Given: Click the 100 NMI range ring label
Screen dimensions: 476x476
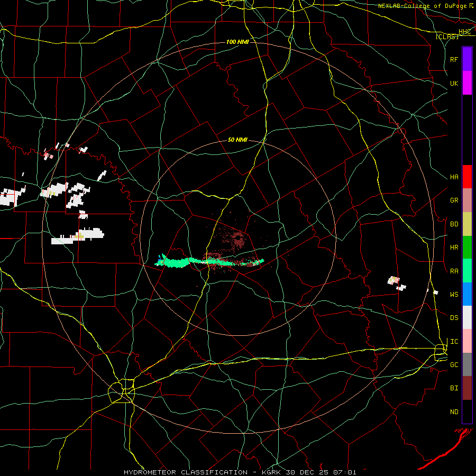Looking at the screenshot, I should (x=237, y=42).
